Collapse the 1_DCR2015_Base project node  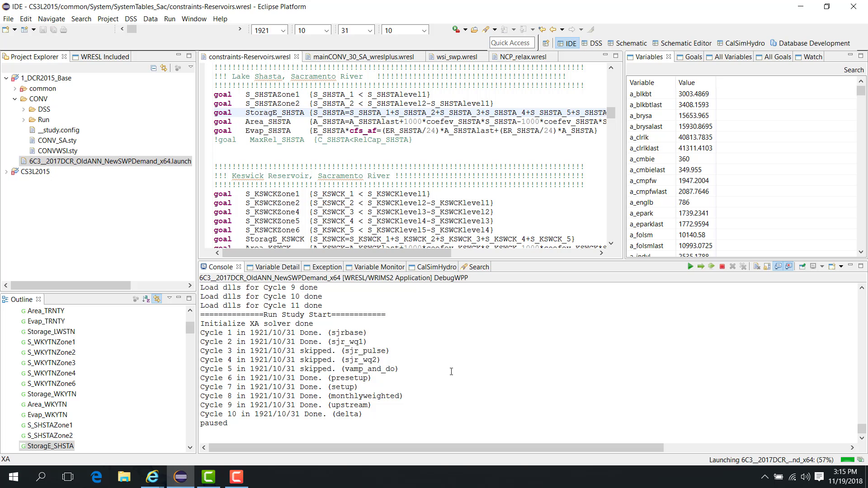tap(6, 78)
